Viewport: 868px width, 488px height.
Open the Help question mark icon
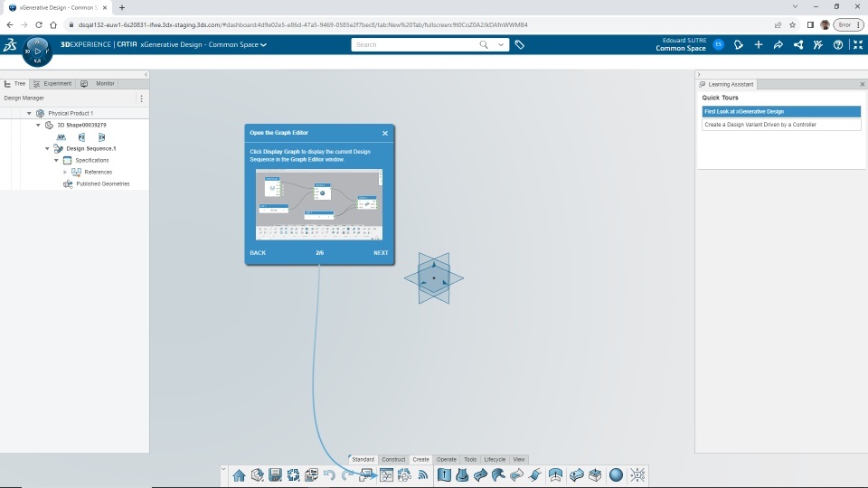[838, 45]
